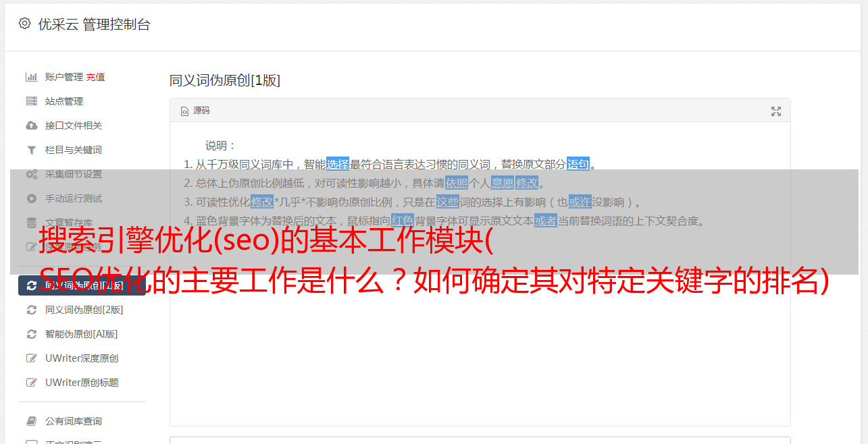Open 智能伪原创[AI版] menu item

[82, 334]
